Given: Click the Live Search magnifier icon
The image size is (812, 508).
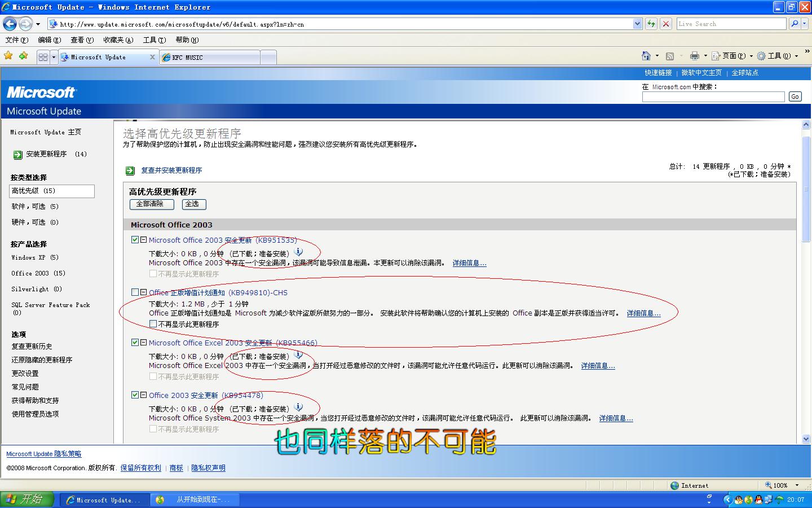Looking at the screenshot, I should (795, 24).
